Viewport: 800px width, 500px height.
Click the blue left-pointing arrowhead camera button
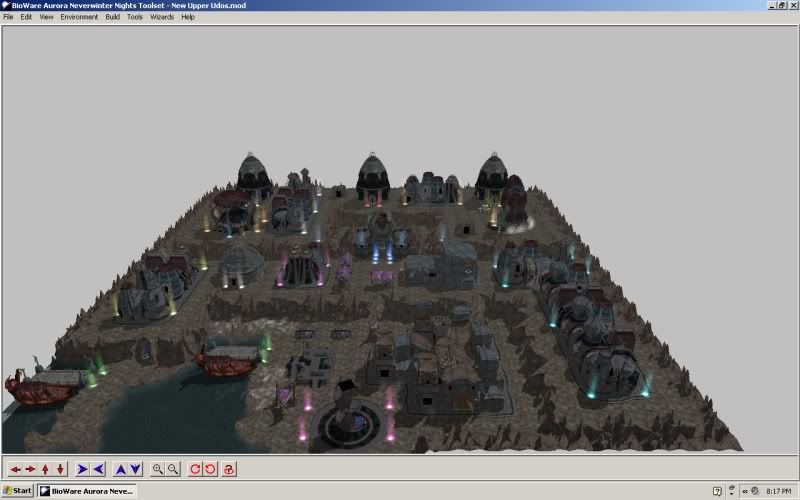pyautogui.click(x=98, y=469)
